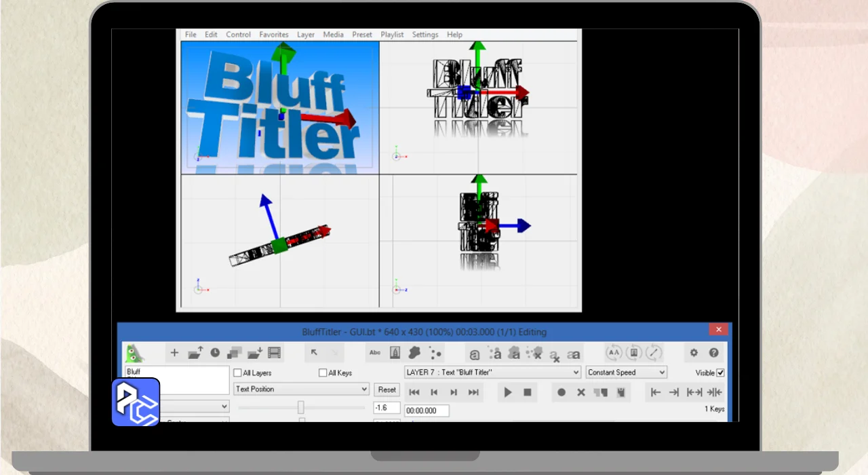Open the Help menu
Viewport: 868px width, 475px height.
pos(454,35)
